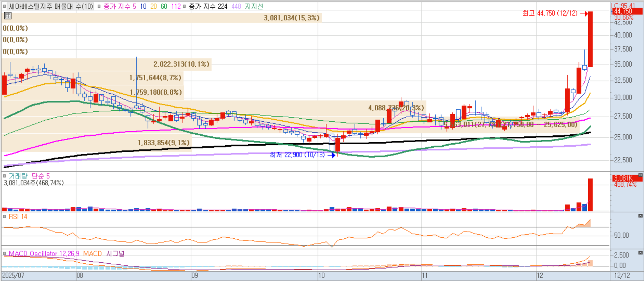Click the 단순 5 volume average label
The width and height of the screenshot is (644, 281).
click(41, 176)
